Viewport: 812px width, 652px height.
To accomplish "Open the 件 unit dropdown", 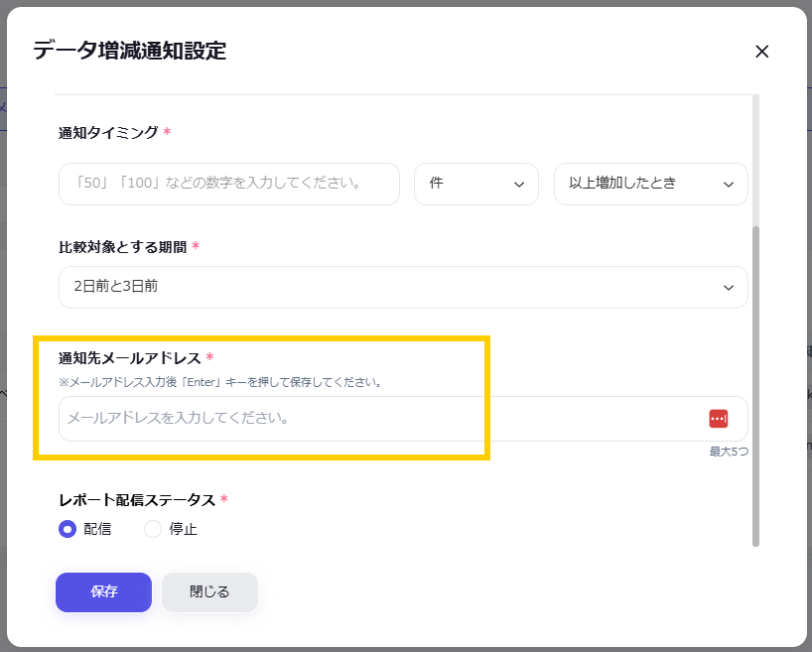I will [475, 185].
